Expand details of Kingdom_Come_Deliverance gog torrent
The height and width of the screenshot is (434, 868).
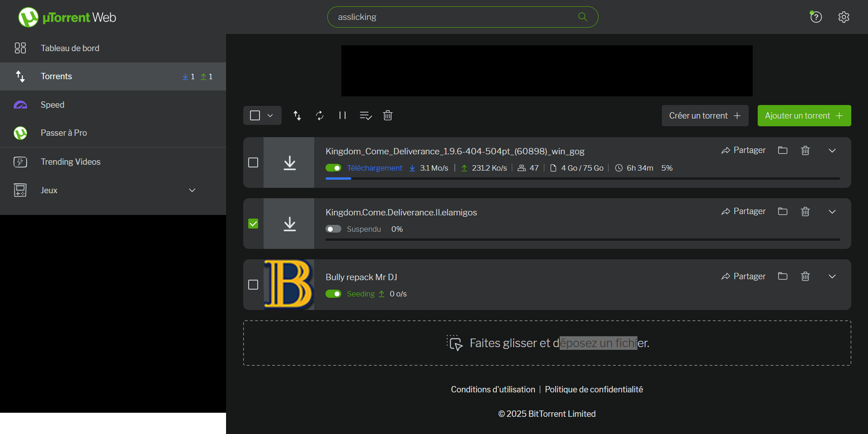832,150
